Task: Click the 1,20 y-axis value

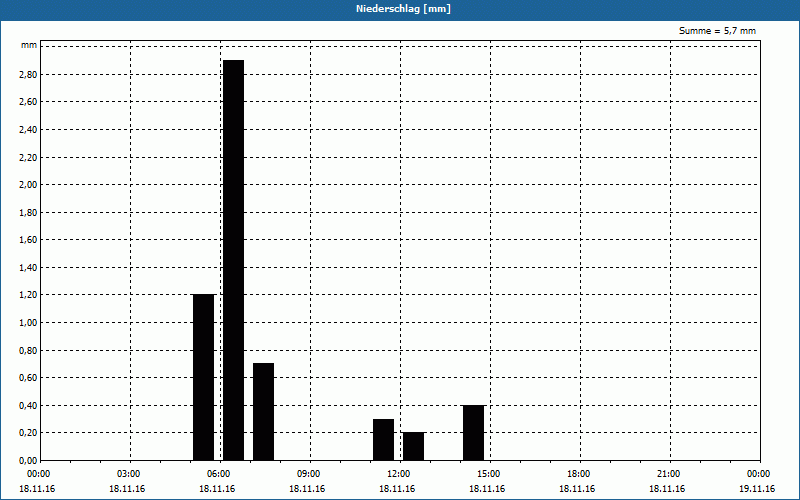Action: 28,295
